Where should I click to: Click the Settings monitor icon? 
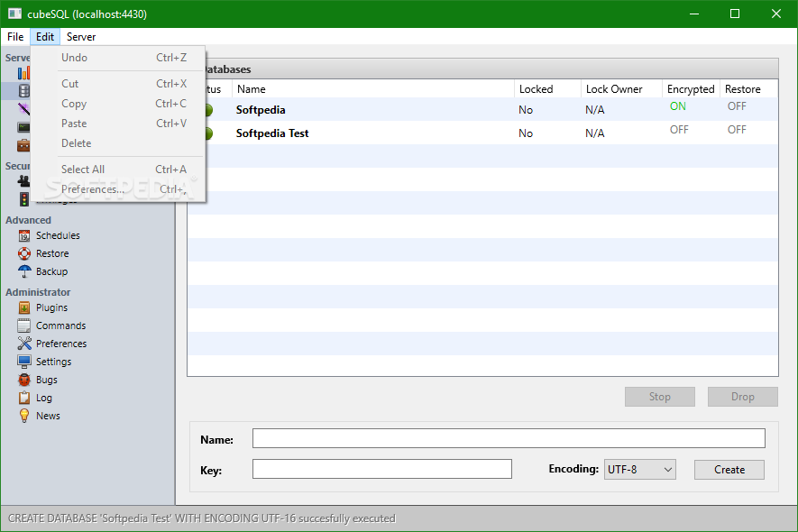pyautogui.click(x=24, y=362)
